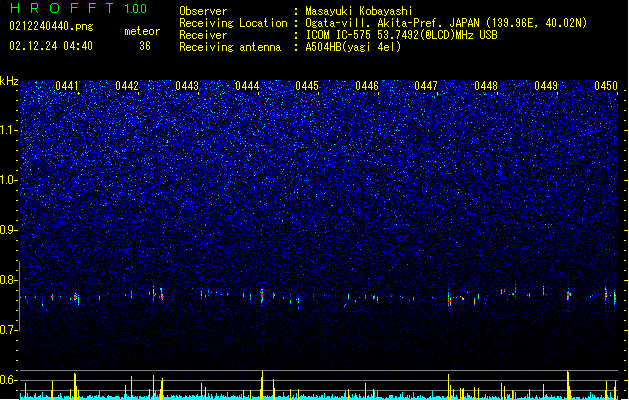Click receiver text ICOM IC-575 53.7492 MHz USB

pyautogui.click(x=401, y=35)
